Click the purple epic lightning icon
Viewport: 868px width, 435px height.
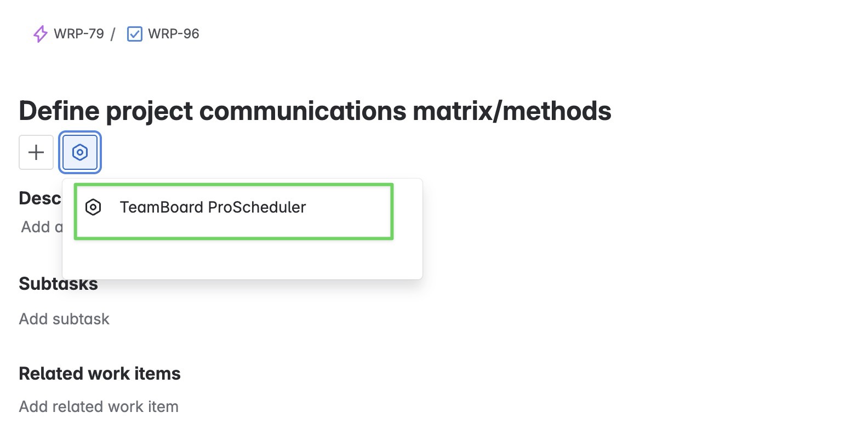pyautogui.click(x=41, y=34)
